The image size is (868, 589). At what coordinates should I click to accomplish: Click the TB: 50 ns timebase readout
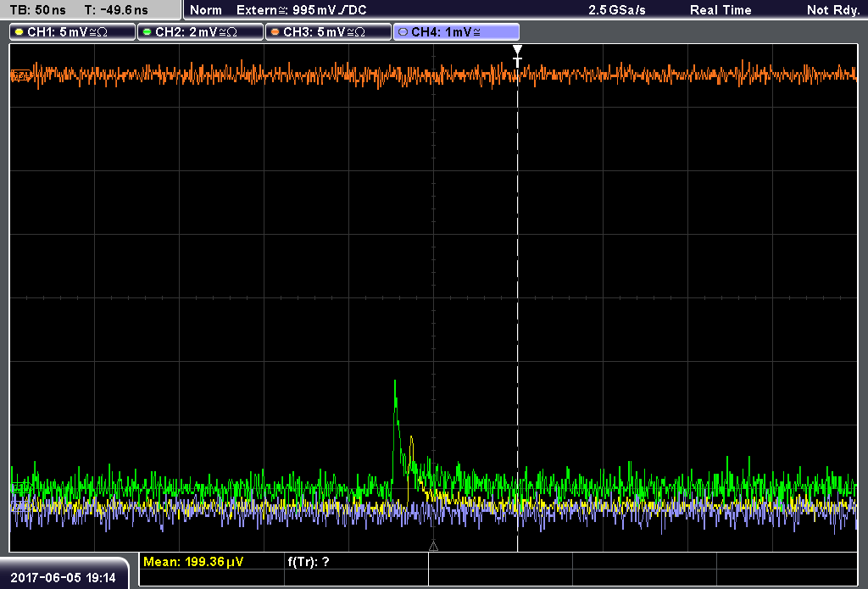click(37, 10)
